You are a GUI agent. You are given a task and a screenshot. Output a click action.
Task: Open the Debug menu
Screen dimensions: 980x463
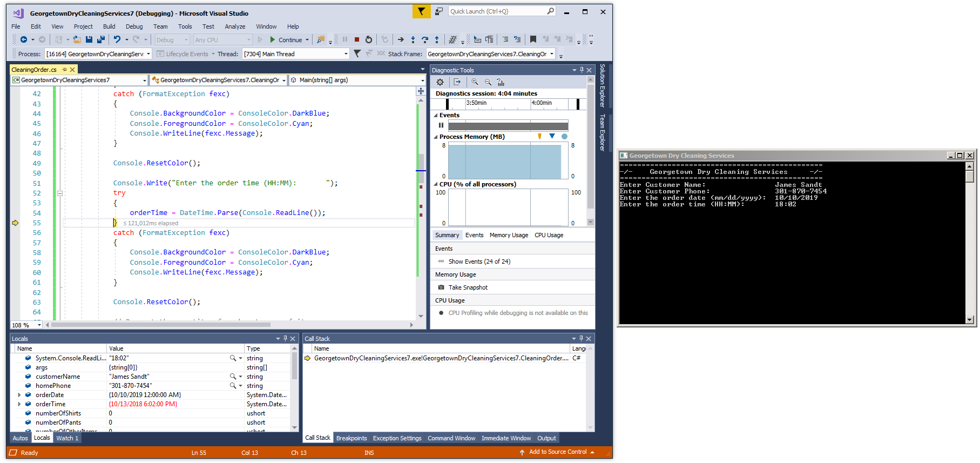pyautogui.click(x=134, y=26)
